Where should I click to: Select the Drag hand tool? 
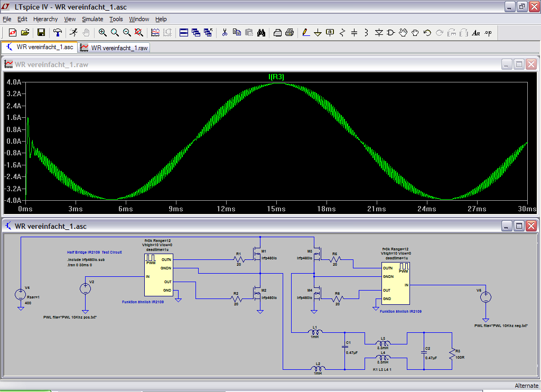pyautogui.click(x=415, y=32)
